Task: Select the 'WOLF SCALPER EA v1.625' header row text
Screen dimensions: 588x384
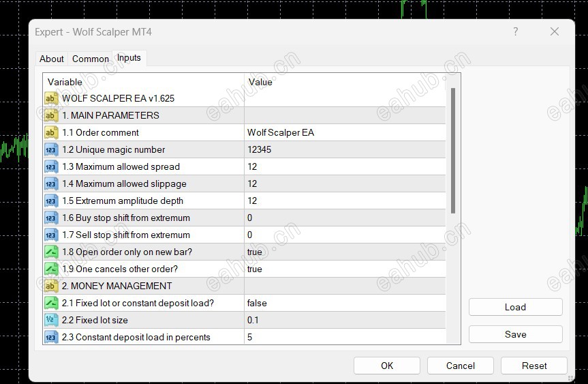Action: coord(118,98)
